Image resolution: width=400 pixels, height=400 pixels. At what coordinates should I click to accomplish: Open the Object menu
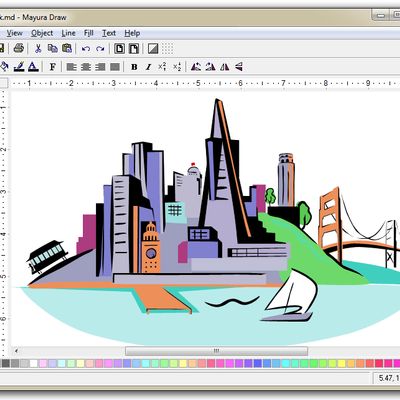pos(42,33)
